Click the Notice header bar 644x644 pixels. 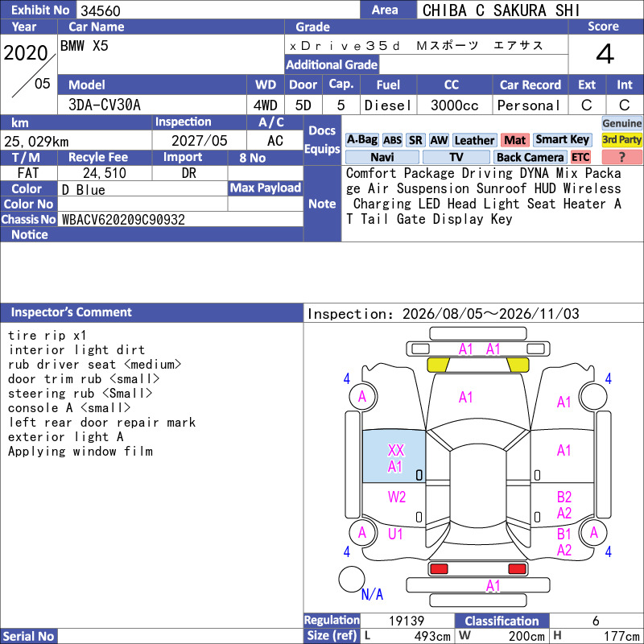151,234
